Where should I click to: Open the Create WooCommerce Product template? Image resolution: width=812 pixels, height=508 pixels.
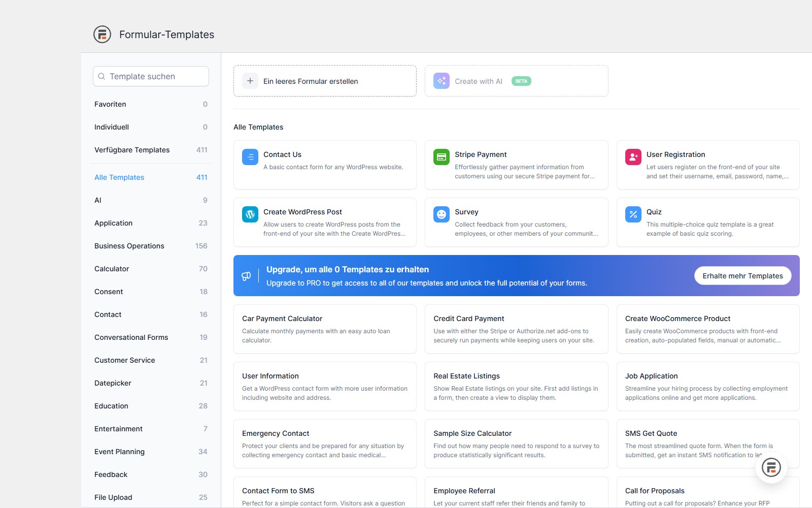click(708, 329)
